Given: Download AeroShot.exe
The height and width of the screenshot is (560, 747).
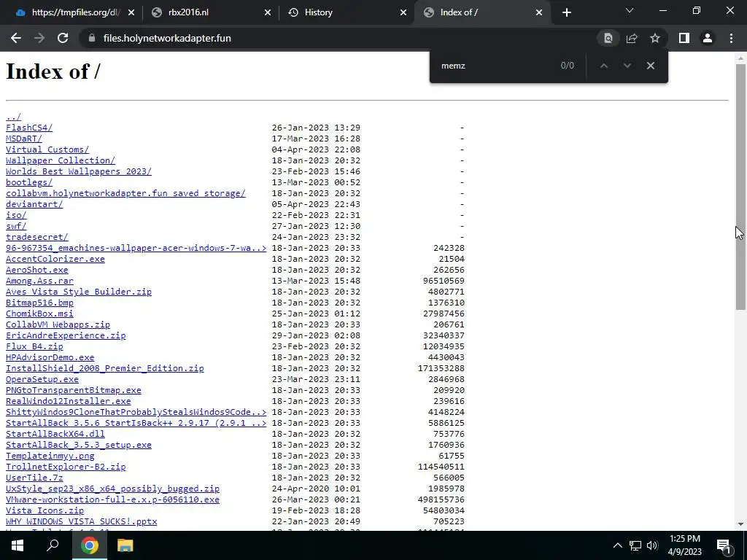Looking at the screenshot, I should pyautogui.click(x=37, y=270).
